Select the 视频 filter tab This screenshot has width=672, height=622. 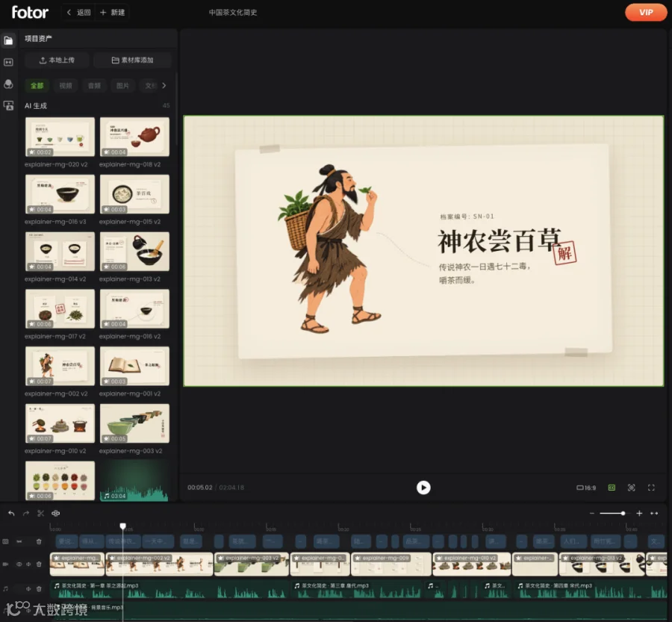[66, 85]
